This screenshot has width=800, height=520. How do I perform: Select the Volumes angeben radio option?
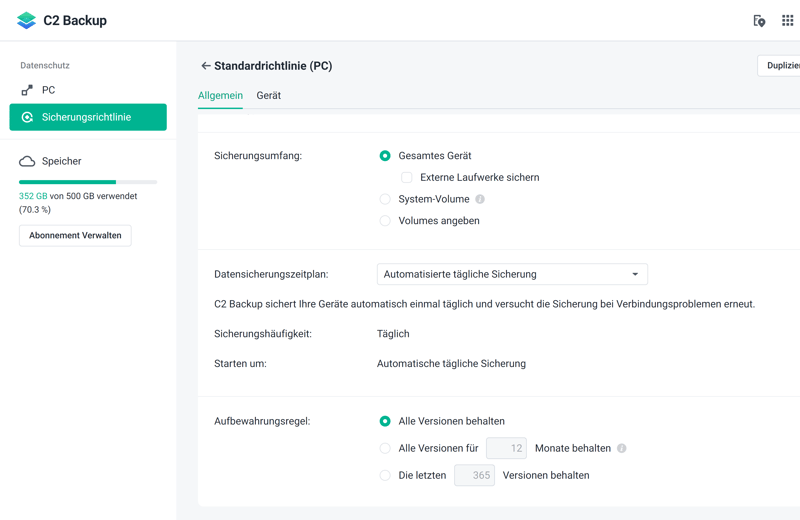pyautogui.click(x=385, y=221)
